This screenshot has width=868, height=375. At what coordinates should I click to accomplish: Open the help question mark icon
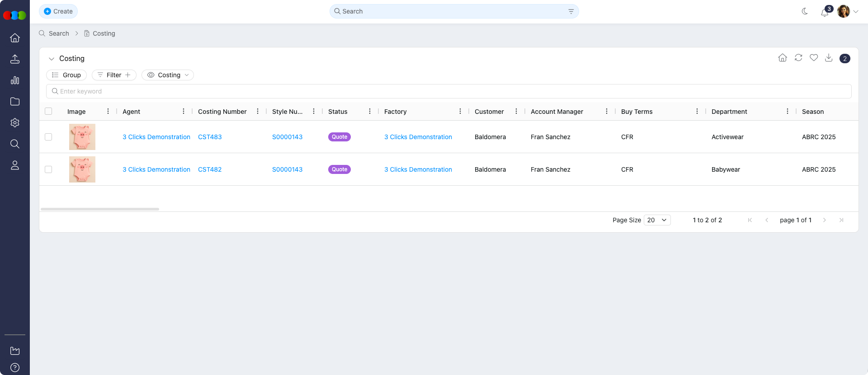click(15, 367)
